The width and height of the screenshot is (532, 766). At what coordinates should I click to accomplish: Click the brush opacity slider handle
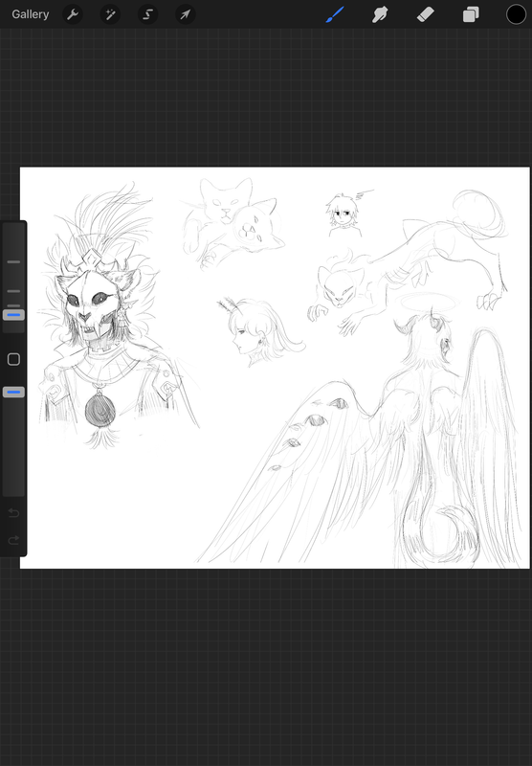point(13,392)
